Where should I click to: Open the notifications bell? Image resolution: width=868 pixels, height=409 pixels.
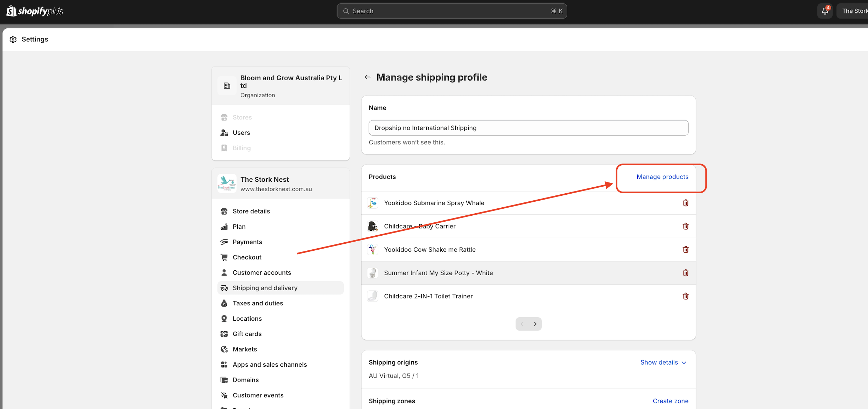click(825, 11)
